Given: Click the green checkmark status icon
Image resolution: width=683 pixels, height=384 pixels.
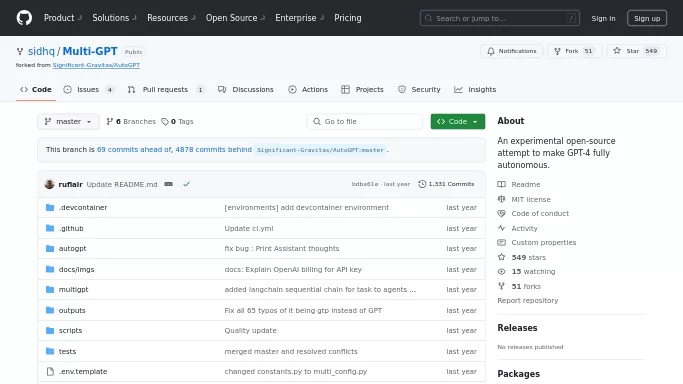Looking at the screenshot, I should click(x=186, y=184).
